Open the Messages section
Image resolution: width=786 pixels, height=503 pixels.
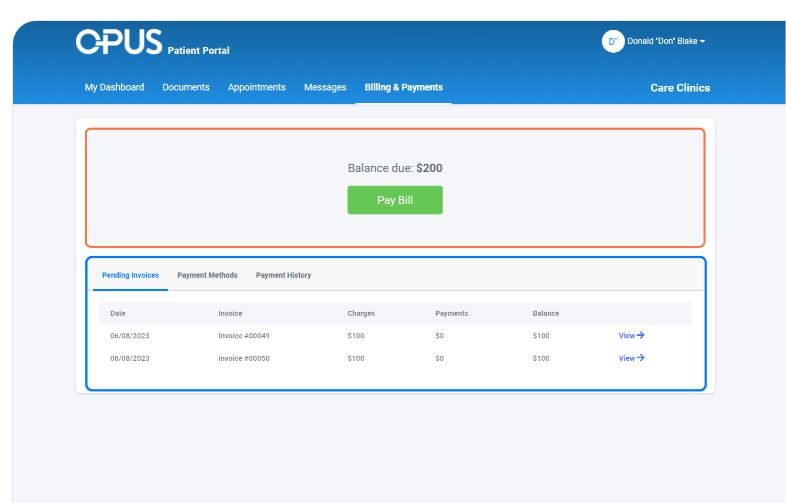click(325, 87)
